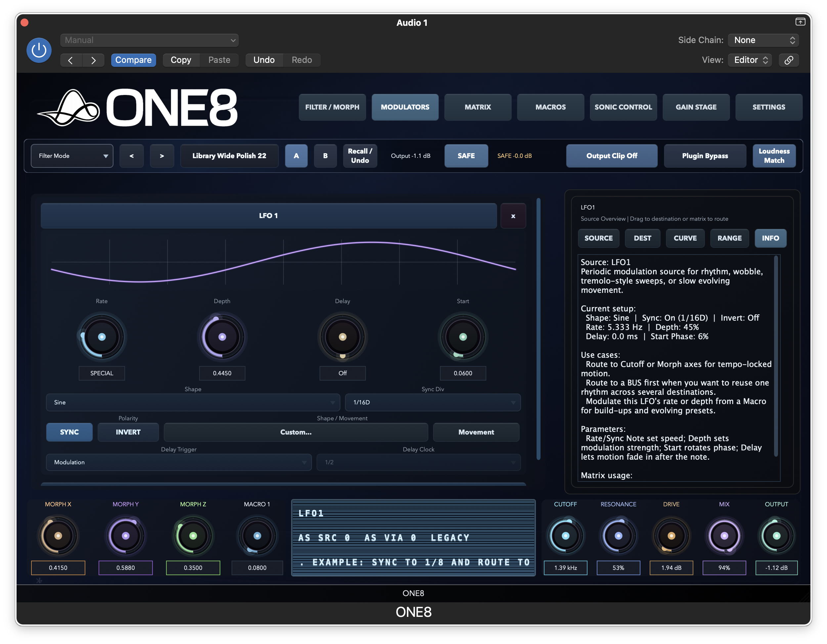Click the MORPH Z knob

point(193,536)
